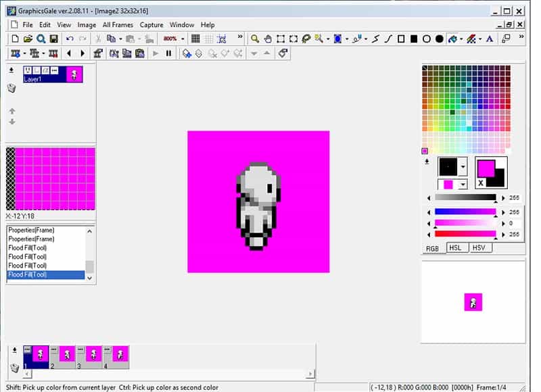Screen dimensions: 541x392
Task: Undo the last action via toolbar arrow
Action: tap(70, 39)
